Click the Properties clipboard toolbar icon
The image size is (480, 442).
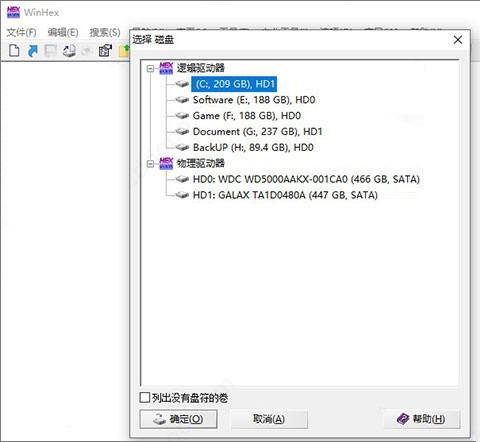105,51
